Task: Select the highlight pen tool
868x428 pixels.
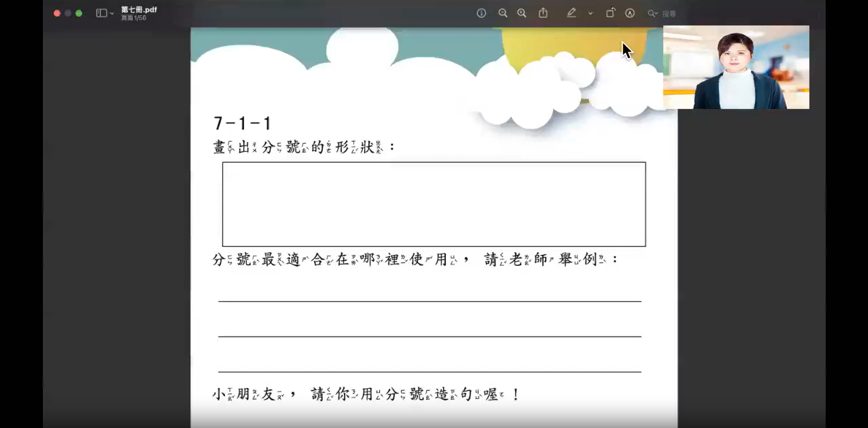Action: coord(572,13)
